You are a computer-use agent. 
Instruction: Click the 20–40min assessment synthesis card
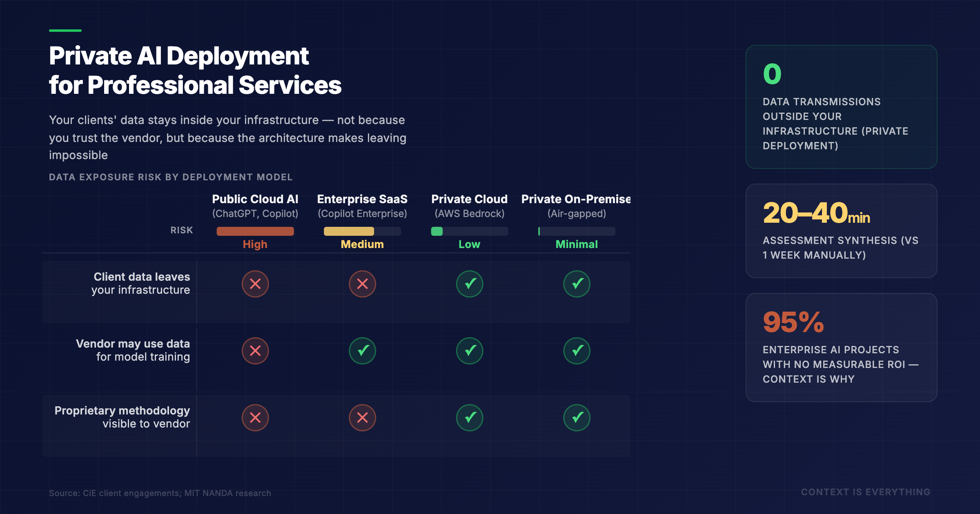pyautogui.click(x=841, y=231)
